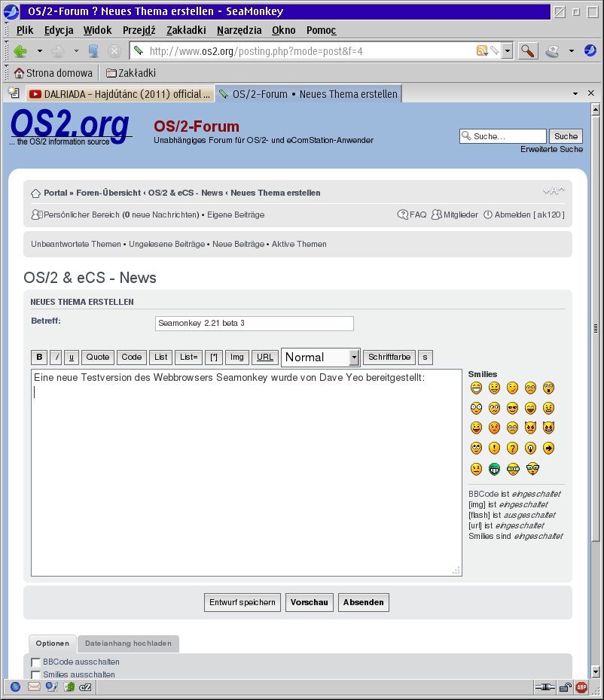The height and width of the screenshot is (700, 604).
Task: Insert the arrow smiley
Action: click(548, 448)
